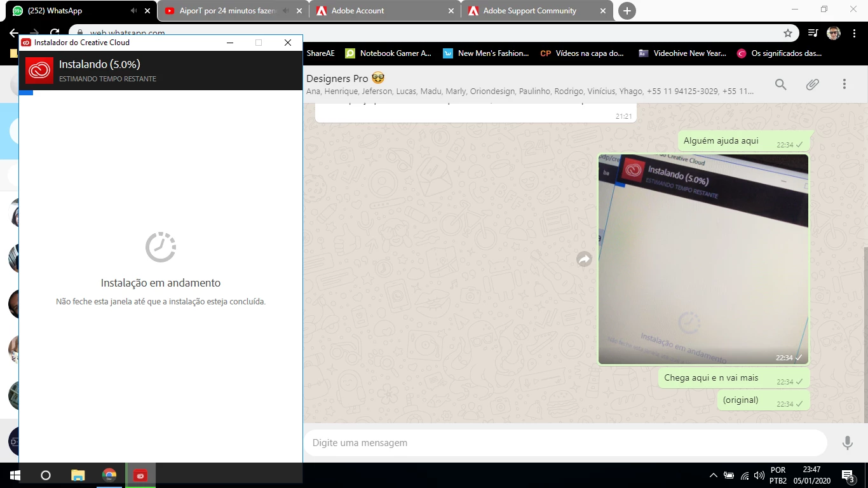Click the (original) message bubble

(763, 400)
